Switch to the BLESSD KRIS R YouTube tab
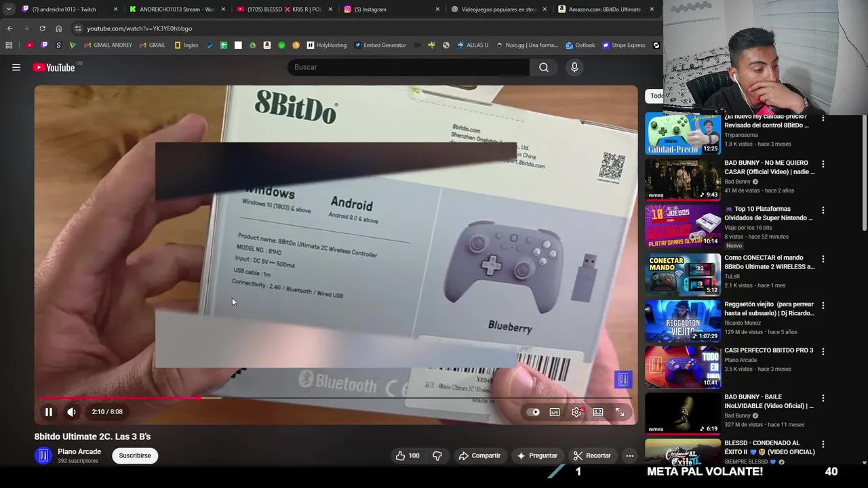The image size is (868, 488). click(x=283, y=9)
